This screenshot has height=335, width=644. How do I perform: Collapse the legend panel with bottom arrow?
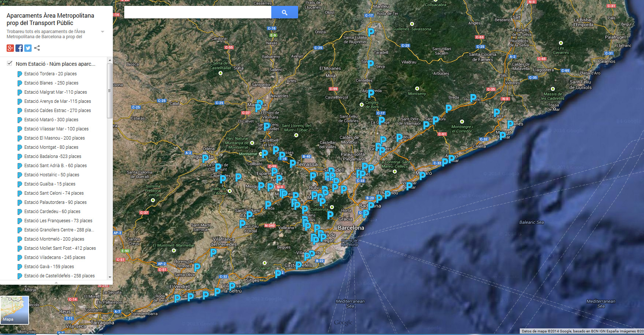(x=56, y=282)
